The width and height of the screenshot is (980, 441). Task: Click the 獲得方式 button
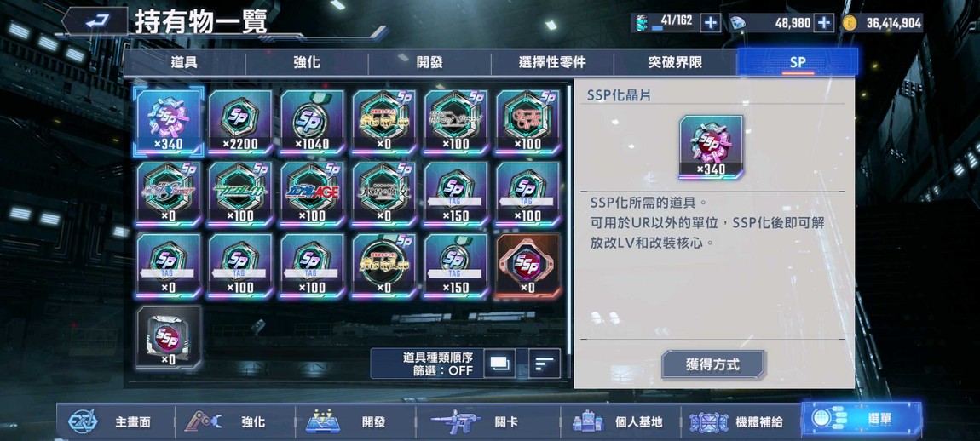click(712, 364)
